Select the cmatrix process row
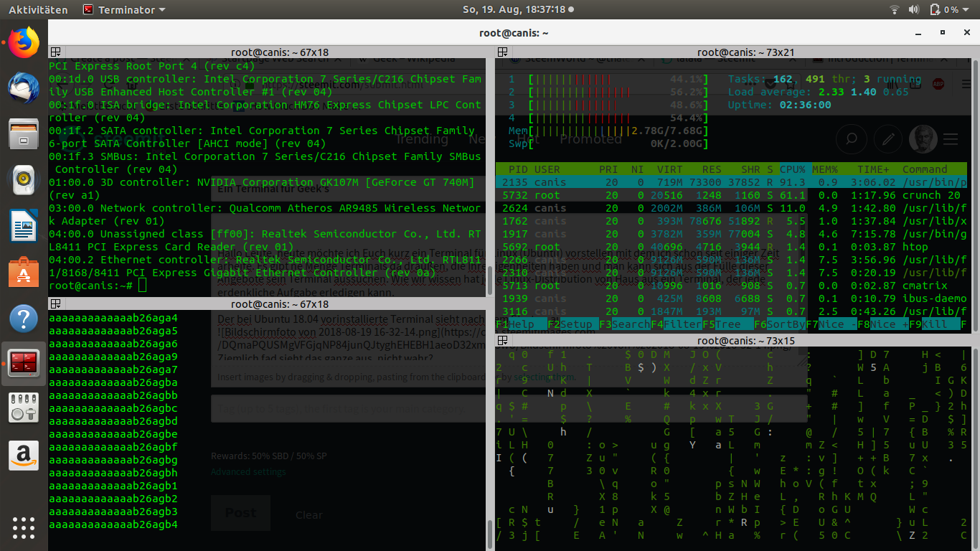 coord(731,286)
